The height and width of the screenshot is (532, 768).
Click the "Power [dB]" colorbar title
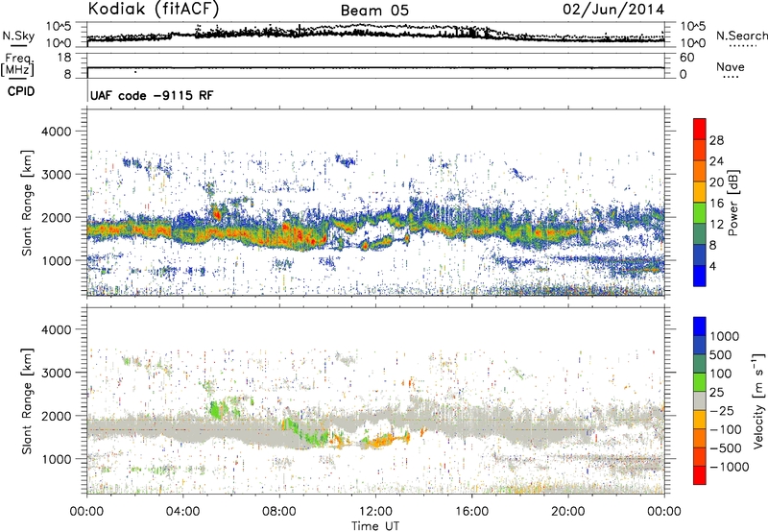coord(733,203)
